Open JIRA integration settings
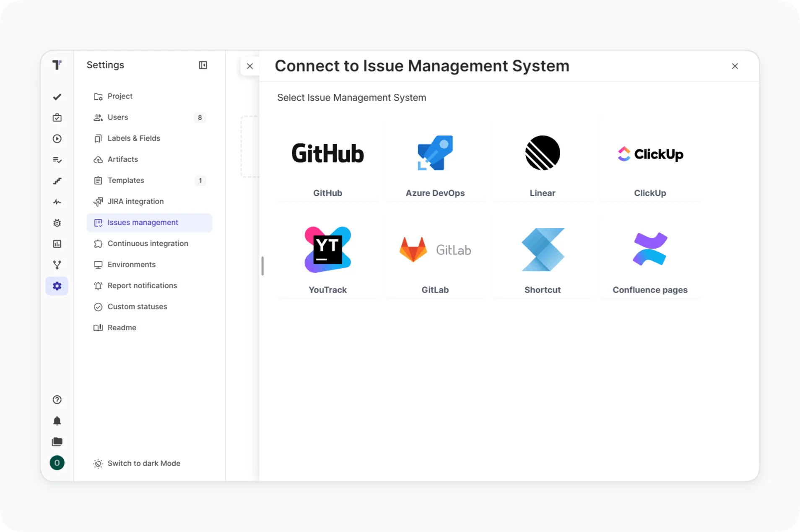The width and height of the screenshot is (800, 532). tap(149, 201)
